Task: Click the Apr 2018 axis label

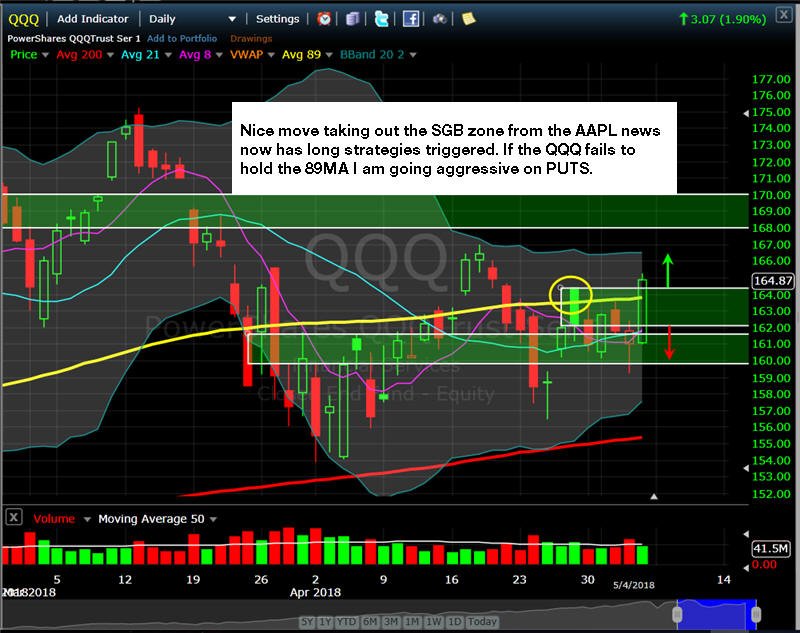Action: pyautogui.click(x=315, y=592)
